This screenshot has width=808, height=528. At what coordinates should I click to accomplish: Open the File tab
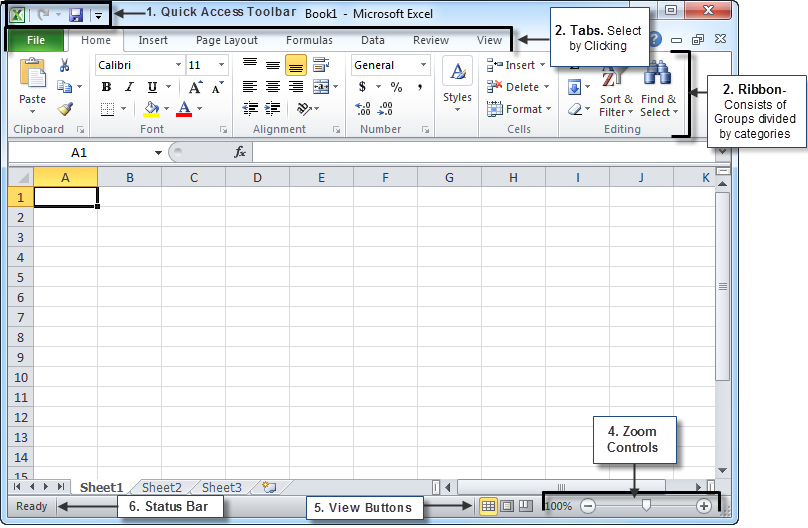click(x=36, y=40)
